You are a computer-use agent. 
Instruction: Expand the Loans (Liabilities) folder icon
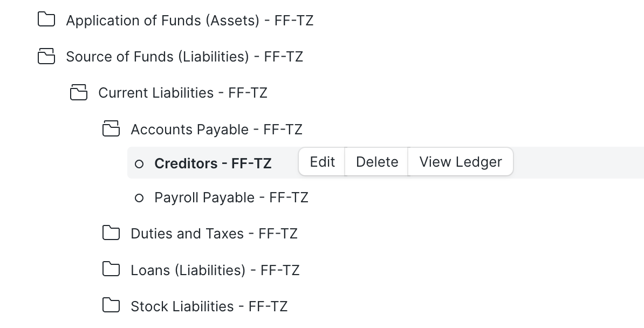pyautogui.click(x=111, y=269)
